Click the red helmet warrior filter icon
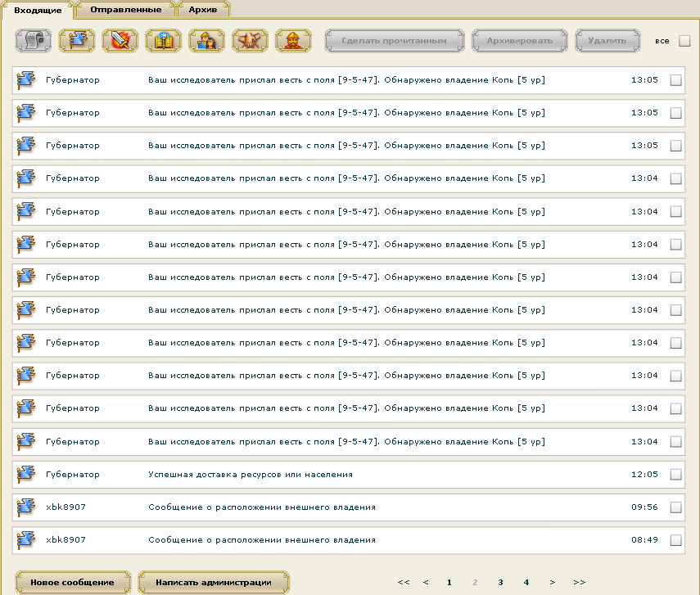The image size is (700, 595). 292,40
